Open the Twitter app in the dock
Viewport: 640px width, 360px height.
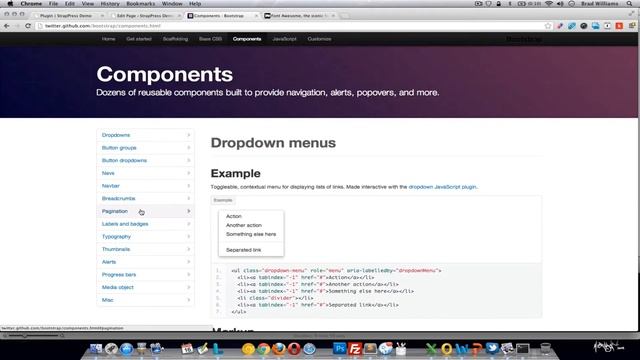point(492,348)
